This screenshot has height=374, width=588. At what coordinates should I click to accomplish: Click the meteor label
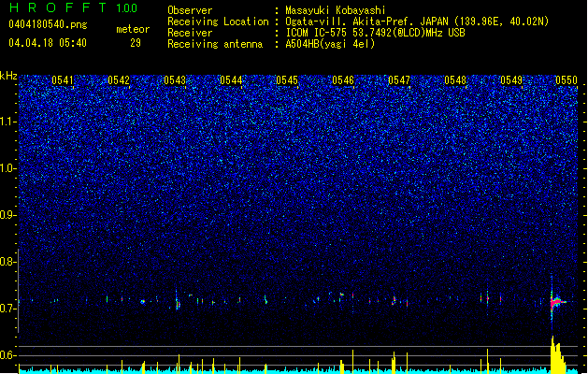[133, 29]
